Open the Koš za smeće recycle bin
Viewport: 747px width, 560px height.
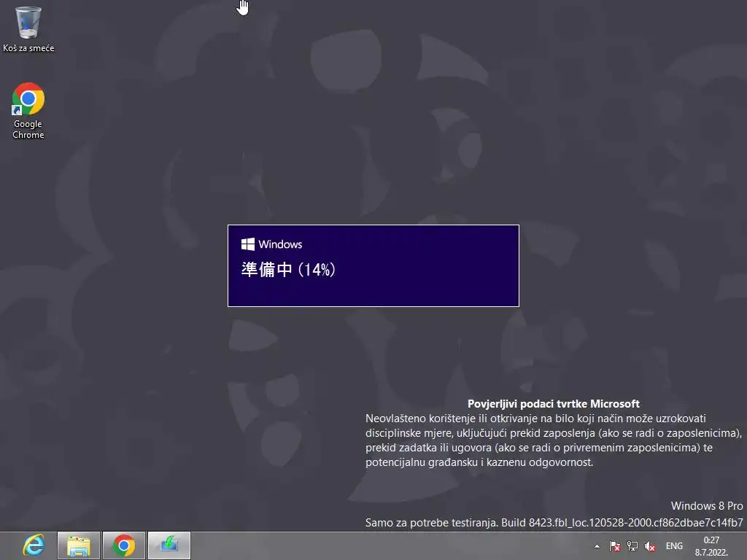[28, 28]
